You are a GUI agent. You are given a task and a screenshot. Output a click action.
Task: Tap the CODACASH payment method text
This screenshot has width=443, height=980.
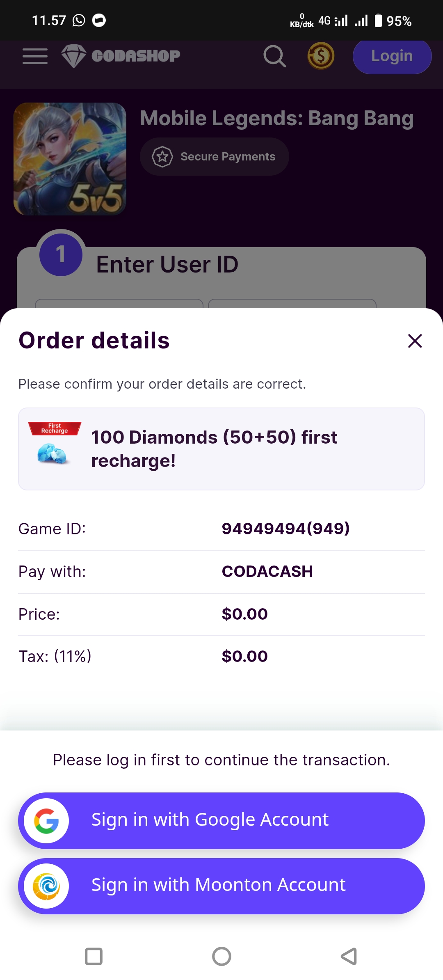click(267, 571)
